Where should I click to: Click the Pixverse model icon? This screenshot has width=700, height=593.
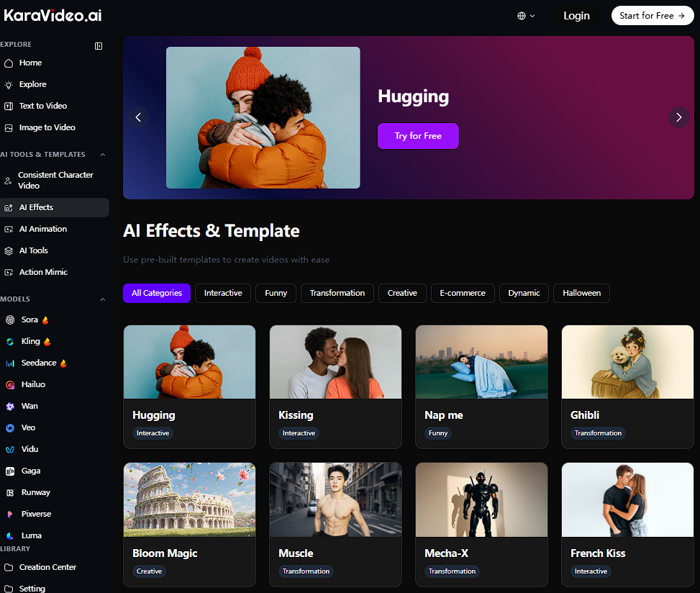coord(9,515)
